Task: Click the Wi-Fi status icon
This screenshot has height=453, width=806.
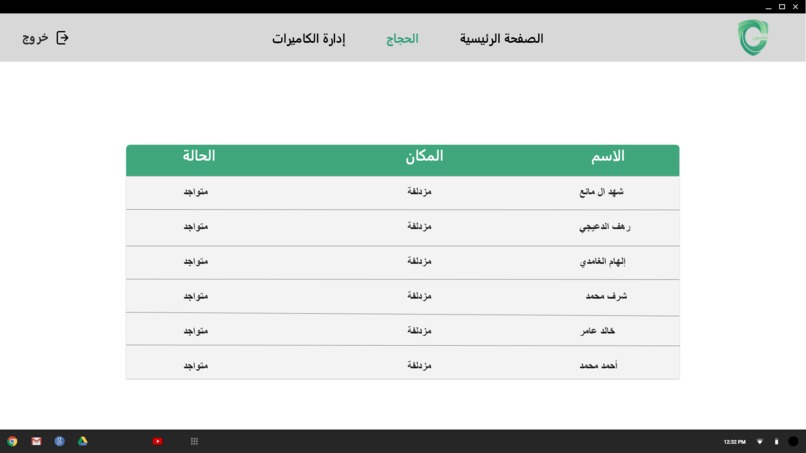Action: pos(760,442)
